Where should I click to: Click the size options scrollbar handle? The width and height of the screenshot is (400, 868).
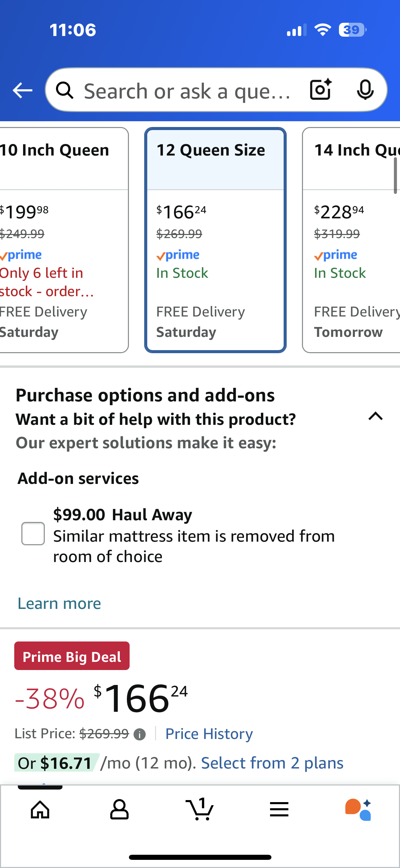[x=395, y=176]
